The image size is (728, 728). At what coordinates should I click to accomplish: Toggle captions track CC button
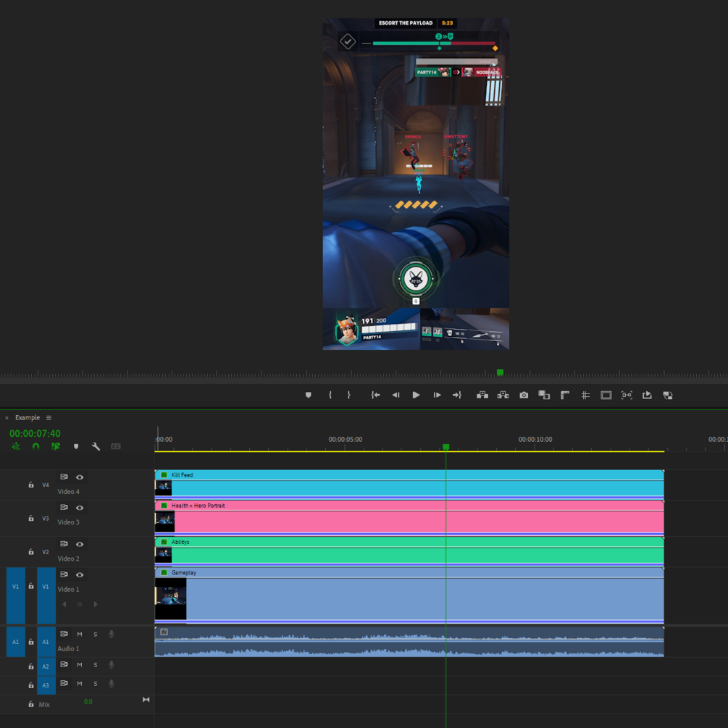[116, 446]
